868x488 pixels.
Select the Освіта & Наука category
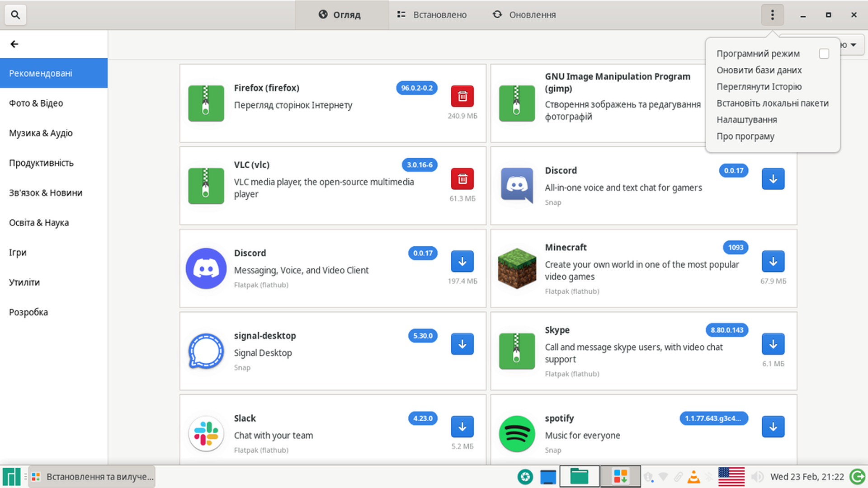click(x=54, y=222)
